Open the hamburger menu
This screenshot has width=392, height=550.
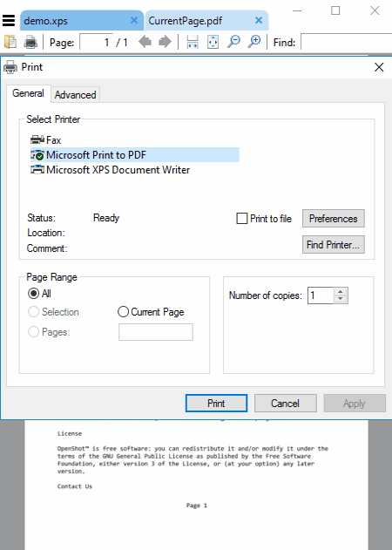coord(9,20)
